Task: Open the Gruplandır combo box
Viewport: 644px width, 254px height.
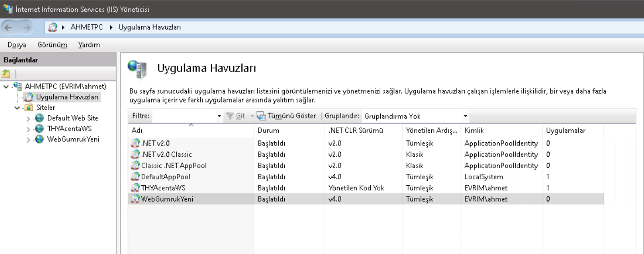Action: [415, 116]
